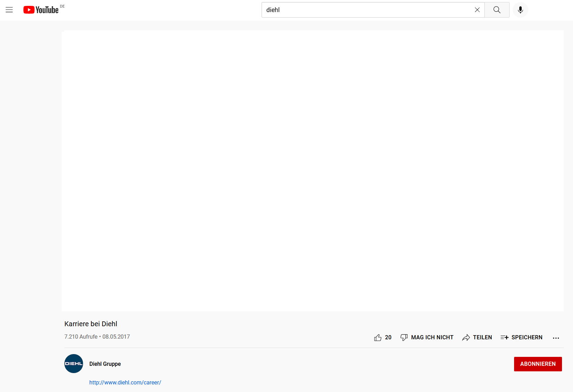Open the diehl.com career link
Viewport: 573px width, 392px height.
tap(125, 383)
